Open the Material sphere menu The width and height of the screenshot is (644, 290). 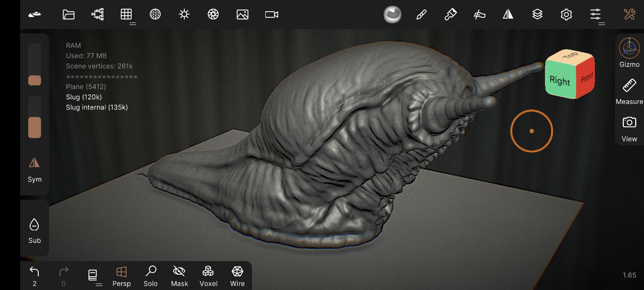[155, 14]
